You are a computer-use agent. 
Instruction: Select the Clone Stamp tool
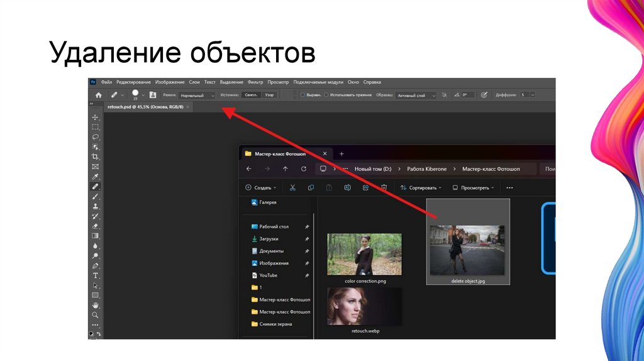pos(96,206)
